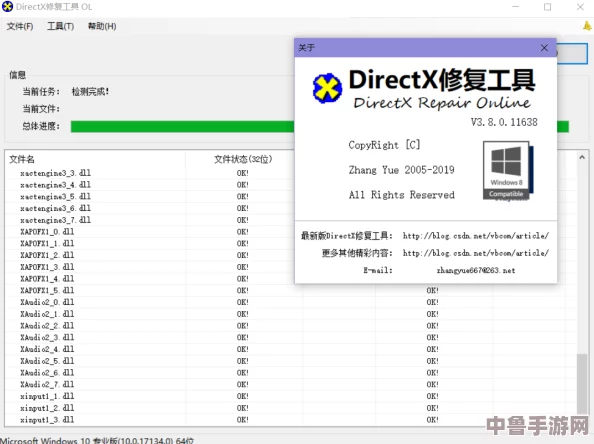
Task: Select the XAudio2_1.dll row
Action: [291, 314]
